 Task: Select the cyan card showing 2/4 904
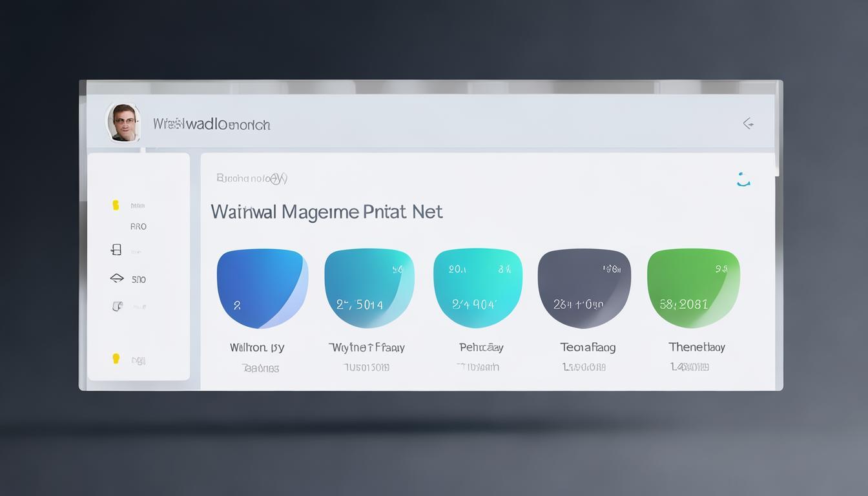point(477,288)
